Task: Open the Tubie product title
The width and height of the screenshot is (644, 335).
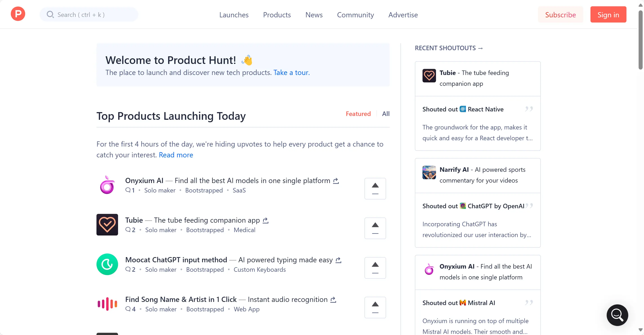Action: point(134,220)
